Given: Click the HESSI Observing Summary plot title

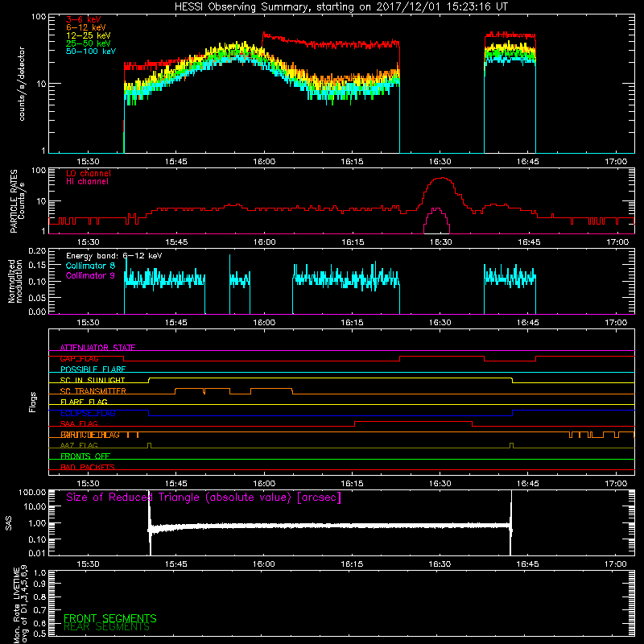Looking at the screenshot, I should tap(341, 7).
